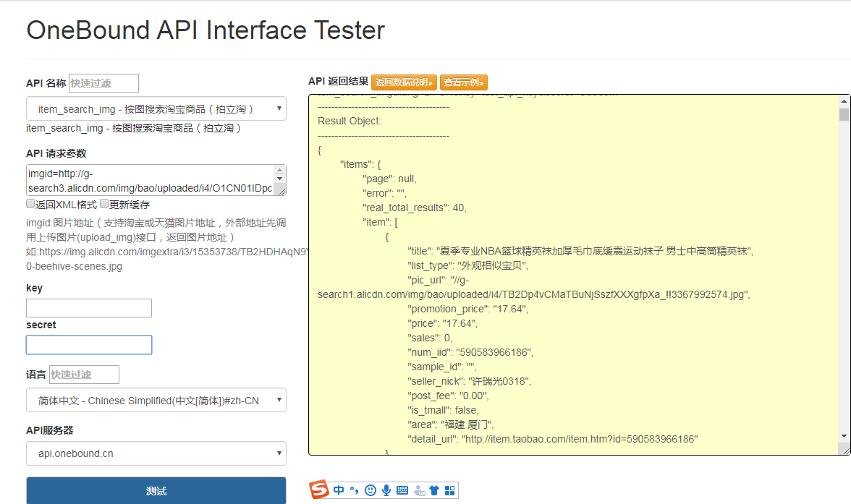The image size is (851, 504).
Task: Click the Sogou account login icon
Action: [x=419, y=490]
